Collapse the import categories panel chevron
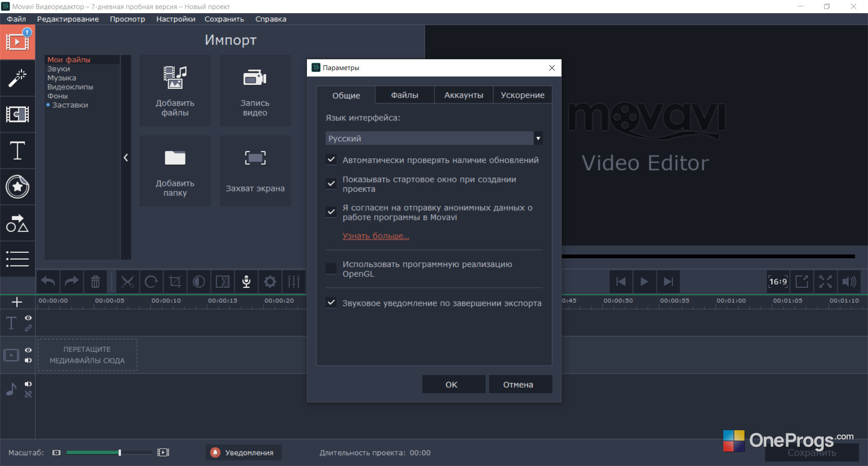 point(126,157)
